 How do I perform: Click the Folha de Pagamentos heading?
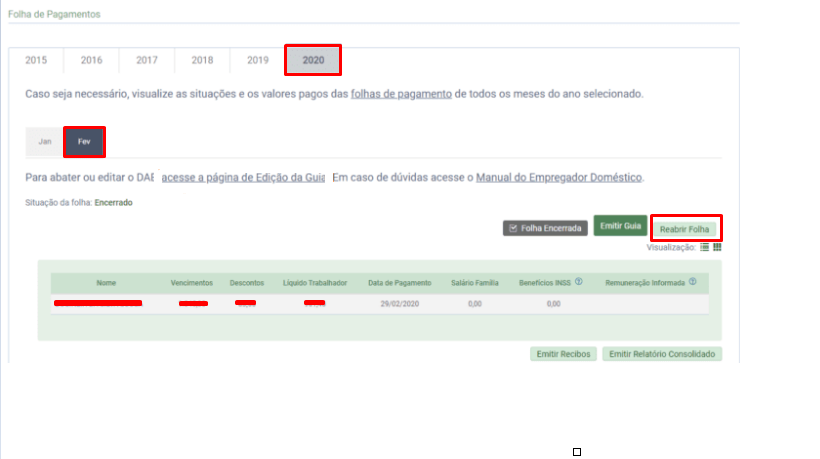tap(54, 14)
